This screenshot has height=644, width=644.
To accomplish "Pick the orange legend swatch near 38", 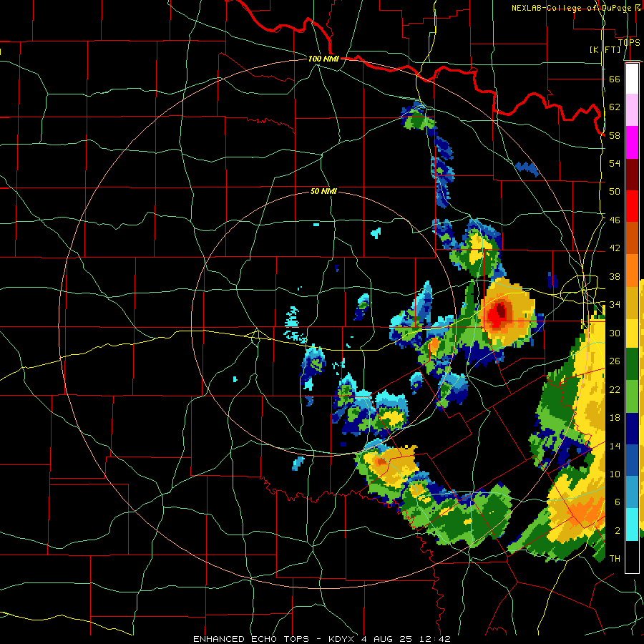I will pyautogui.click(x=632, y=270).
